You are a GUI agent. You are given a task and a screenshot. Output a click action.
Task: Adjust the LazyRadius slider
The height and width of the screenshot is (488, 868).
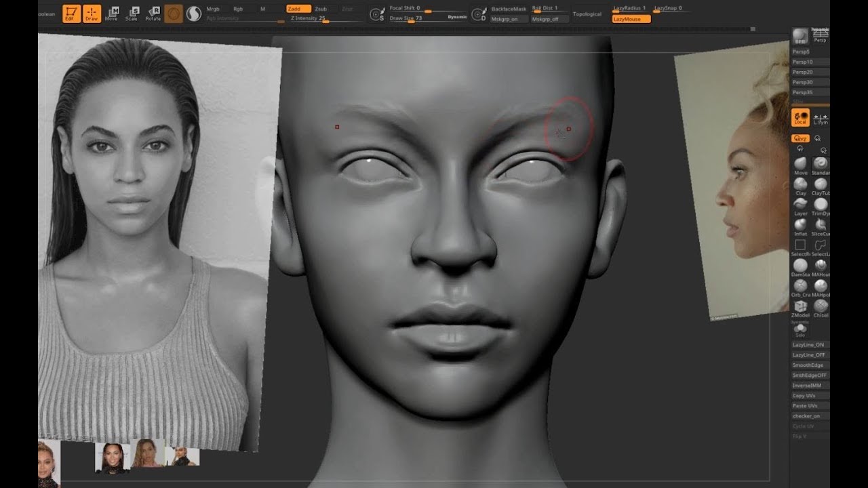pyautogui.click(x=631, y=9)
